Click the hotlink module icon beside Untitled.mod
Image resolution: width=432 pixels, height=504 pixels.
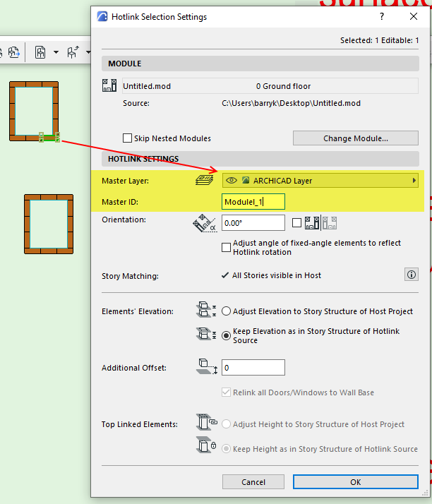coord(109,86)
